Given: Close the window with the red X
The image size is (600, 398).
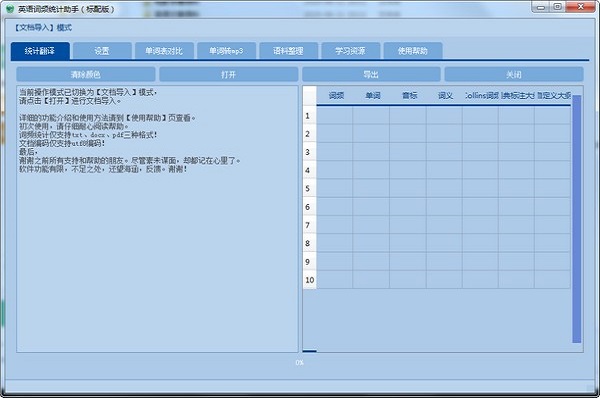Looking at the screenshot, I should 580,7.
